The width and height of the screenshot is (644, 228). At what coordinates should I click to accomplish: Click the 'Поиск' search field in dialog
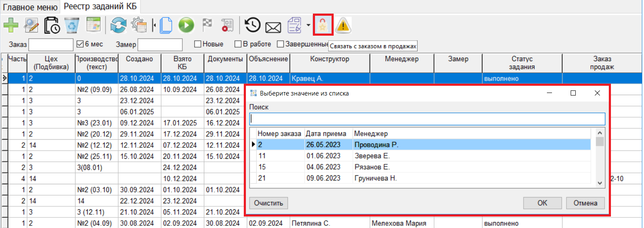tap(427, 118)
